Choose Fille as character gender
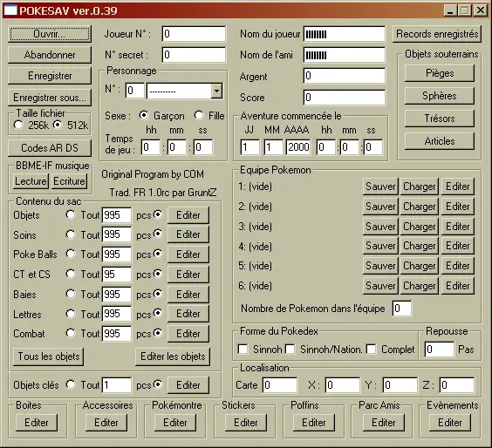This screenshot has height=448, width=492. point(199,115)
